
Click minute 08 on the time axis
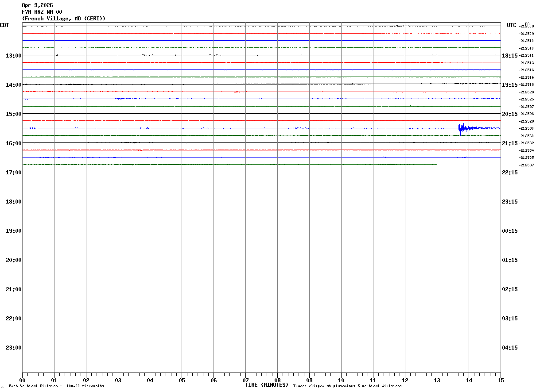(277, 380)
